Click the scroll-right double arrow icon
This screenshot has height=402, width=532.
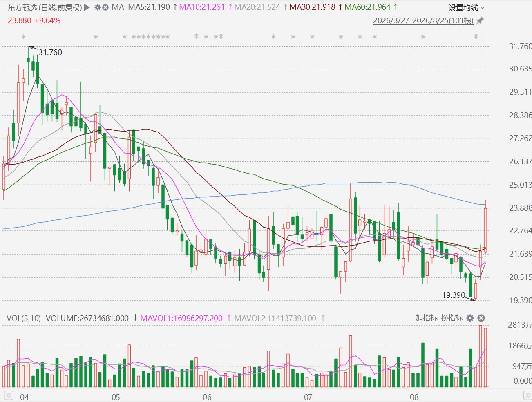[x=527, y=395]
